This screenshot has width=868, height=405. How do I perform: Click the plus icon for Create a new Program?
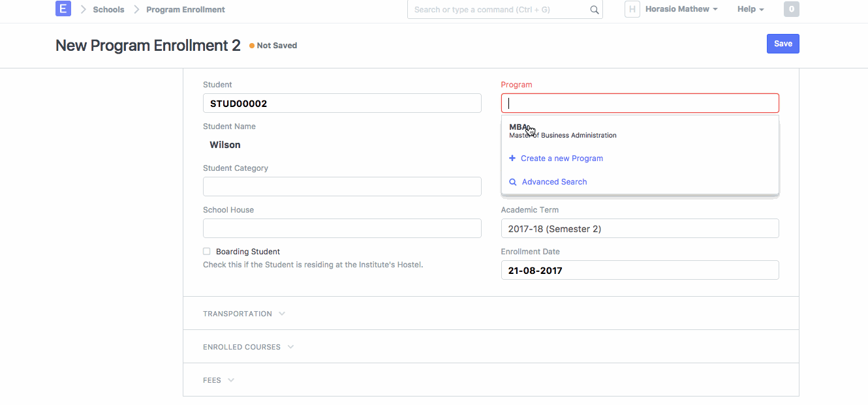512,158
